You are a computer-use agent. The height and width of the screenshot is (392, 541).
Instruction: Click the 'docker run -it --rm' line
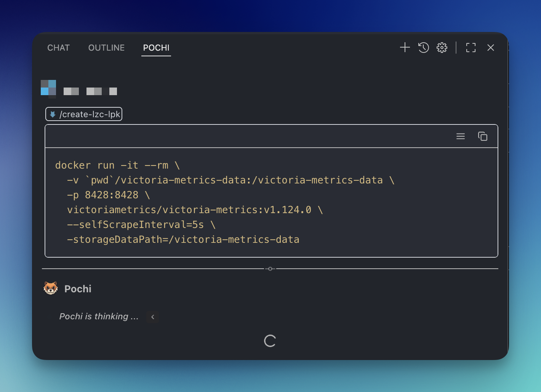(117, 165)
